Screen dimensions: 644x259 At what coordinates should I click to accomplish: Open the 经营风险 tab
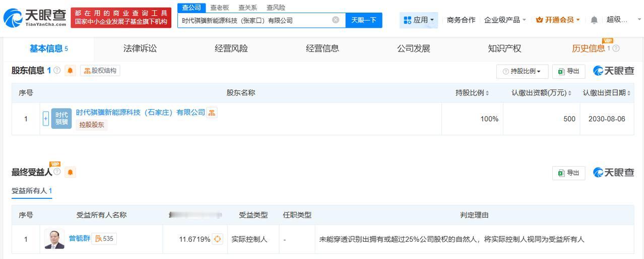point(231,48)
